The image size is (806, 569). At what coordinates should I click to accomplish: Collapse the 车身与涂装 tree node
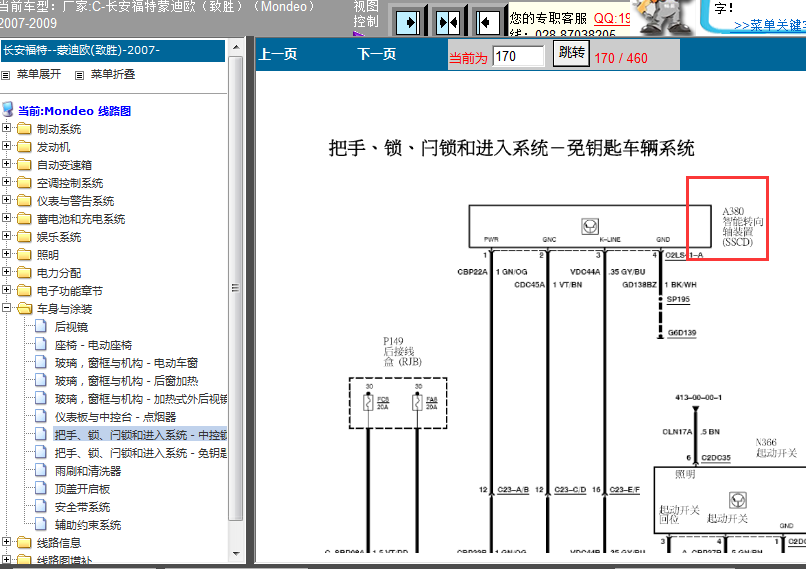[x=6, y=307]
